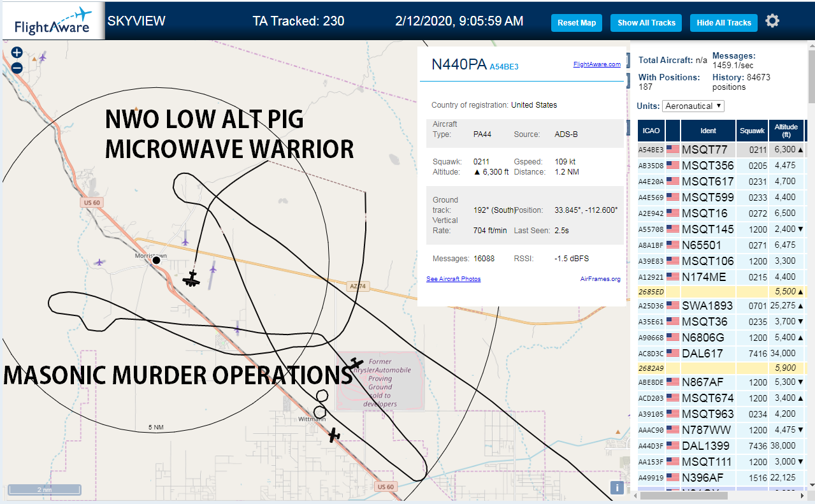815x504 pixels.
Task: Select the purple aircraft above the MASONIC text
Action: point(237,328)
